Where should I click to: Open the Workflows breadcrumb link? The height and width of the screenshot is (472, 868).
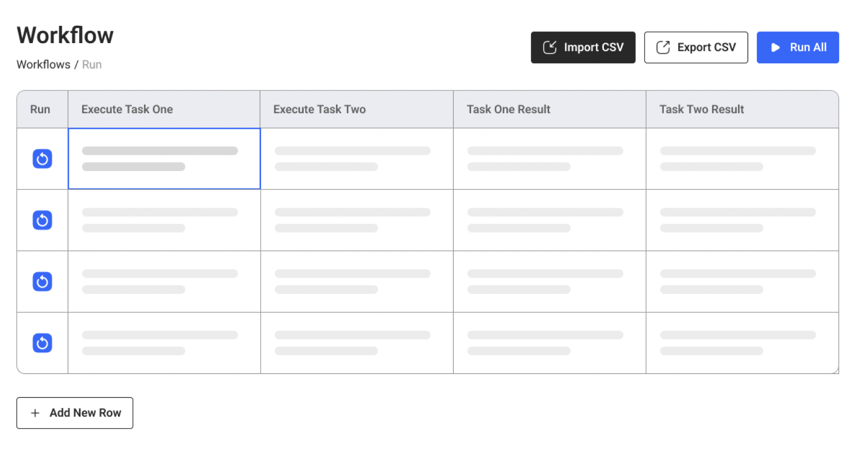click(43, 64)
